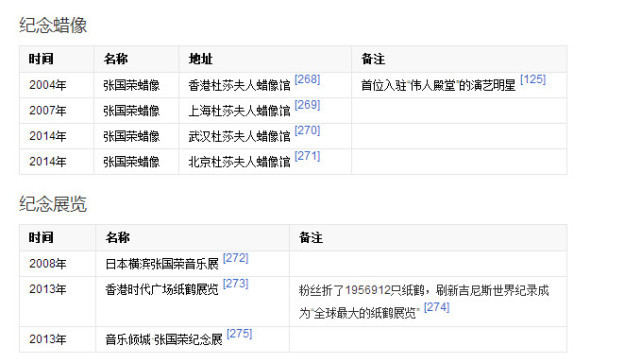Image resolution: width=641 pixels, height=363 pixels.
Task: Click 张国荣蜡像 name in the 北京 row
Action: (131, 162)
